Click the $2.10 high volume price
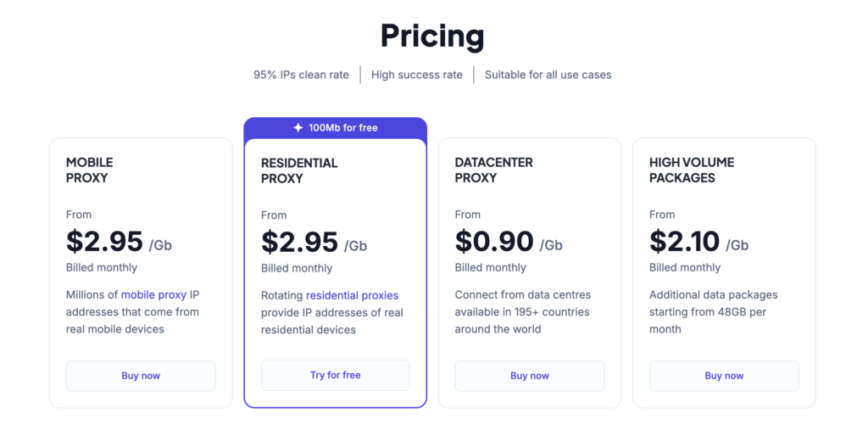Screen dimensions: 868x436 click(x=684, y=242)
